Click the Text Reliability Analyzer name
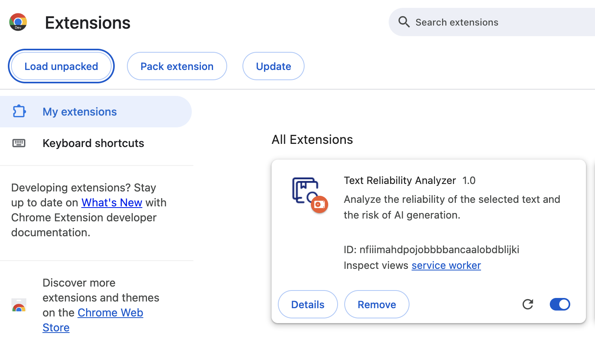The height and width of the screenshot is (364, 595). click(400, 180)
